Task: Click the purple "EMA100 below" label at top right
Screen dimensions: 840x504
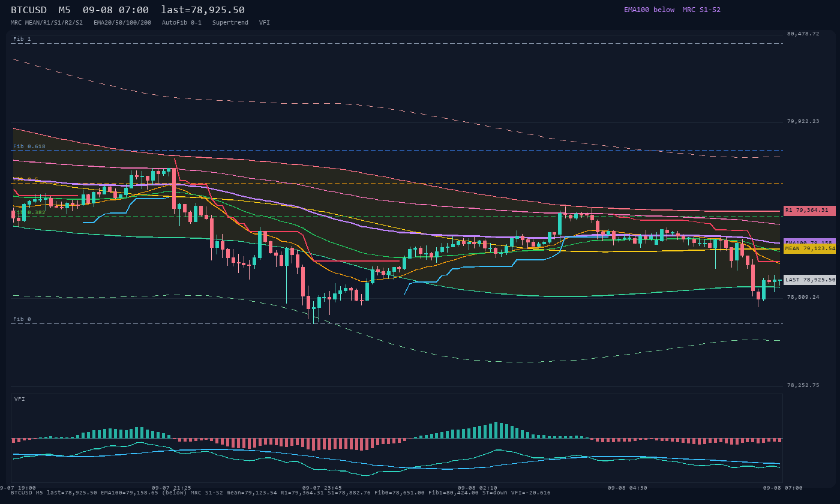Action: click(649, 10)
